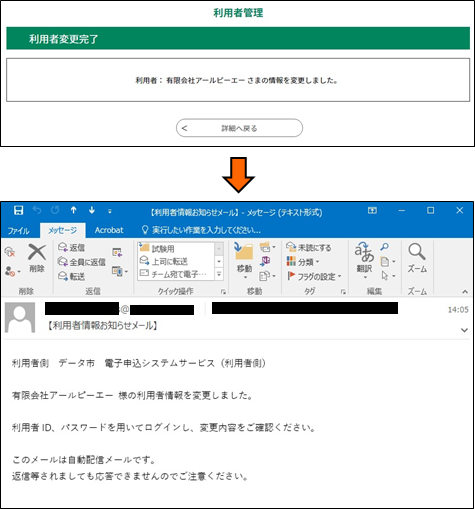Click the delete (削除) X icon
475x509 pixels.
click(x=37, y=252)
